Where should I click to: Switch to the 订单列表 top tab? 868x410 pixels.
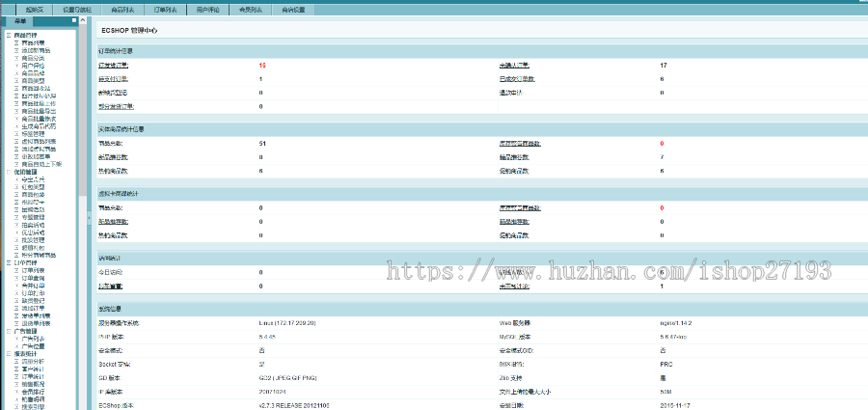[x=165, y=10]
